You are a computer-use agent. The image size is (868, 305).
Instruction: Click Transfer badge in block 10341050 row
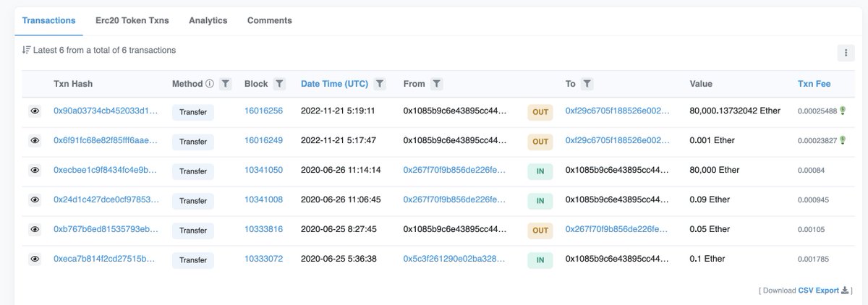pyautogui.click(x=193, y=171)
